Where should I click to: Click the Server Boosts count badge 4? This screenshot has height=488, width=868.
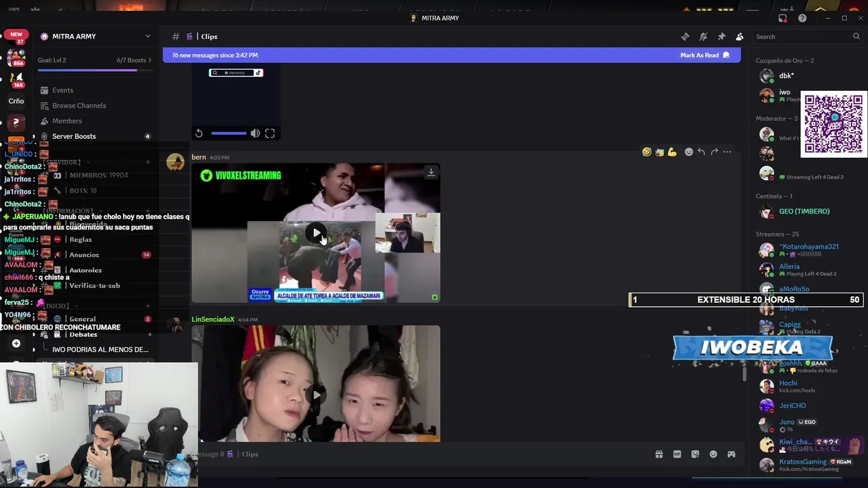pyautogui.click(x=147, y=136)
